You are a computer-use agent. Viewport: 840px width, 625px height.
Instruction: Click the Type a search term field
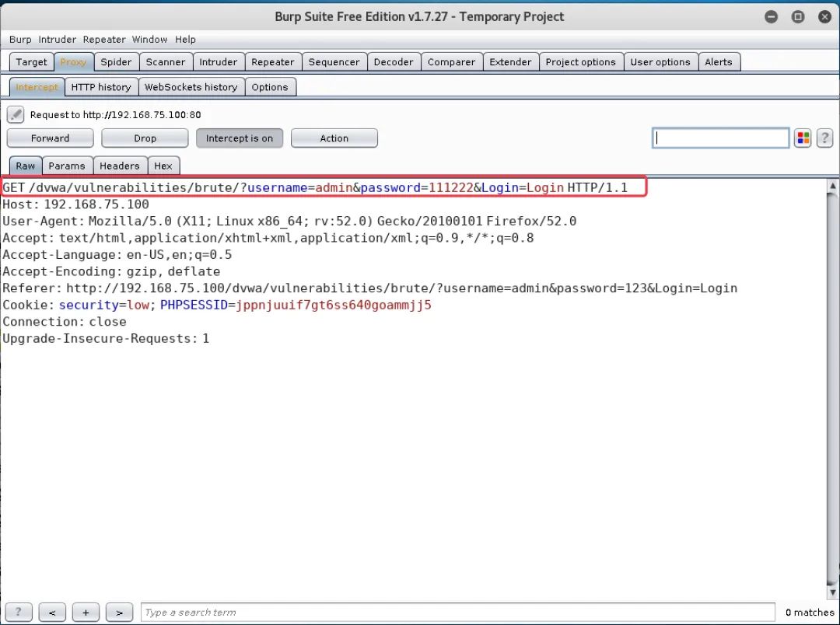[458, 612]
